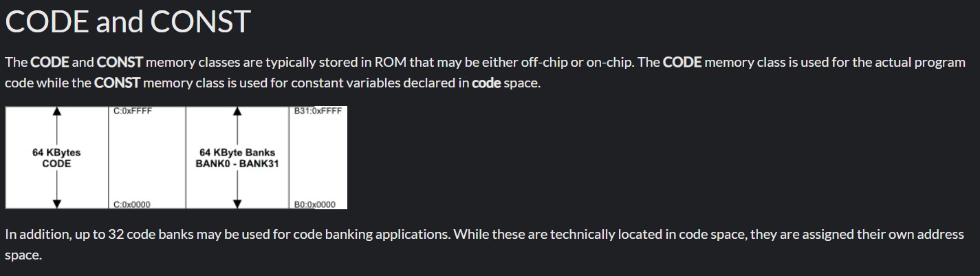Viewport: 980px width, 276px height.
Task: Select the CODE and CONST page heading
Action: pos(127,22)
